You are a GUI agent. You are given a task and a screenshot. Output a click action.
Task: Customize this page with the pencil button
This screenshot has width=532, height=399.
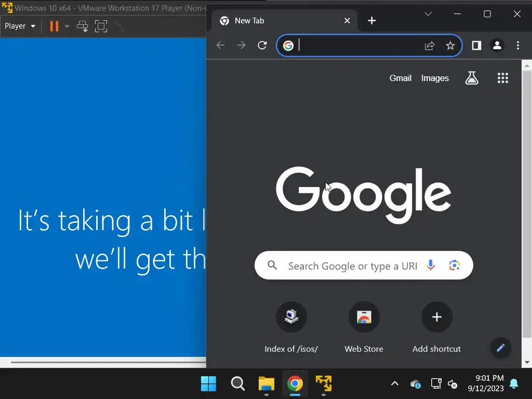[x=501, y=348]
